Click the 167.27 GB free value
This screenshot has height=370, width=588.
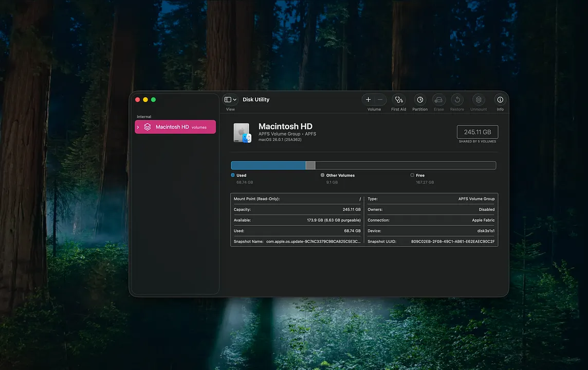425,182
